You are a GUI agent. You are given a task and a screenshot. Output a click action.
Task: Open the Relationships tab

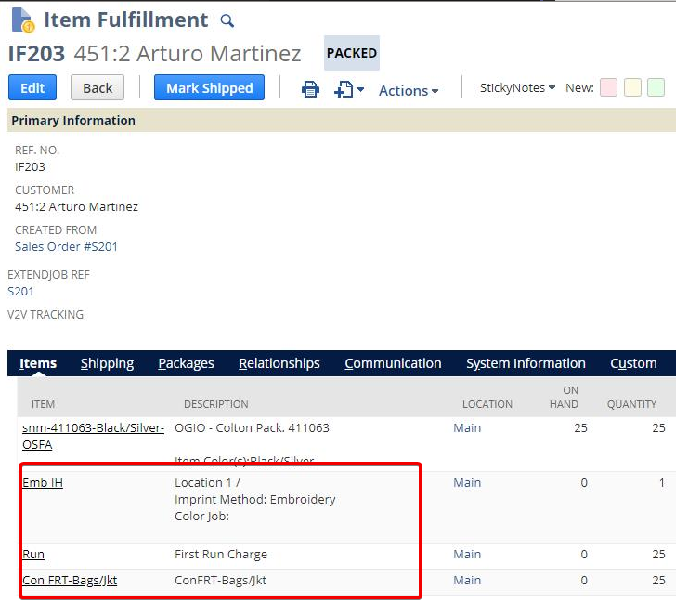coord(279,363)
